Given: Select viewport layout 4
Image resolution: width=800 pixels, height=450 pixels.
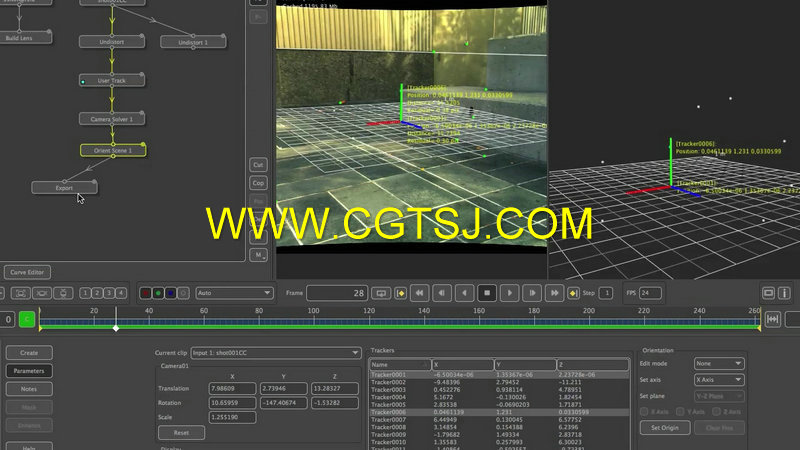Looking at the screenshot, I should [120, 293].
